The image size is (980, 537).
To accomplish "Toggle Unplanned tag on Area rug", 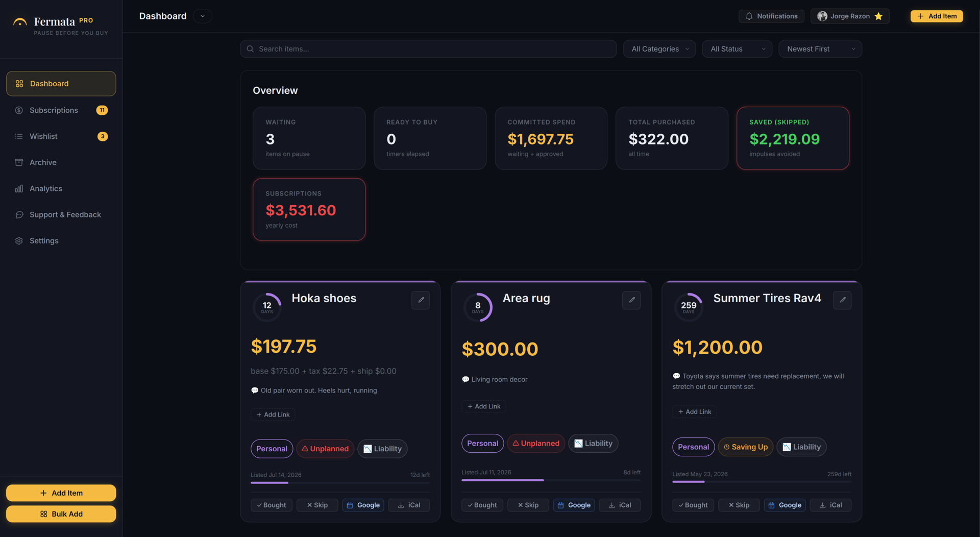I will [536, 443].
